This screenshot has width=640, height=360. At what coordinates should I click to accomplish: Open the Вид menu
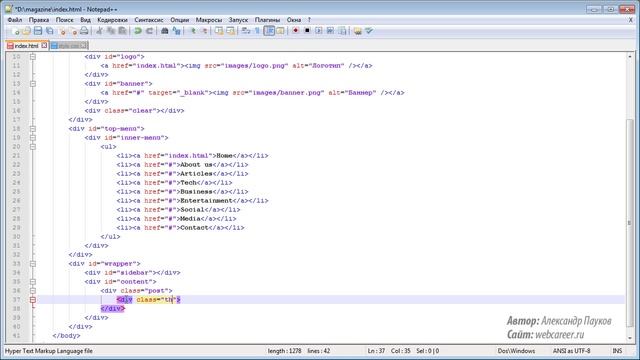85,20
